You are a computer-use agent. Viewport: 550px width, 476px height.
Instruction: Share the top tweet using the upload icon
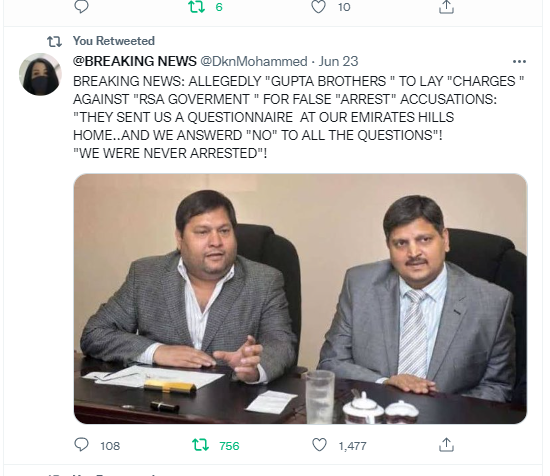446,6
